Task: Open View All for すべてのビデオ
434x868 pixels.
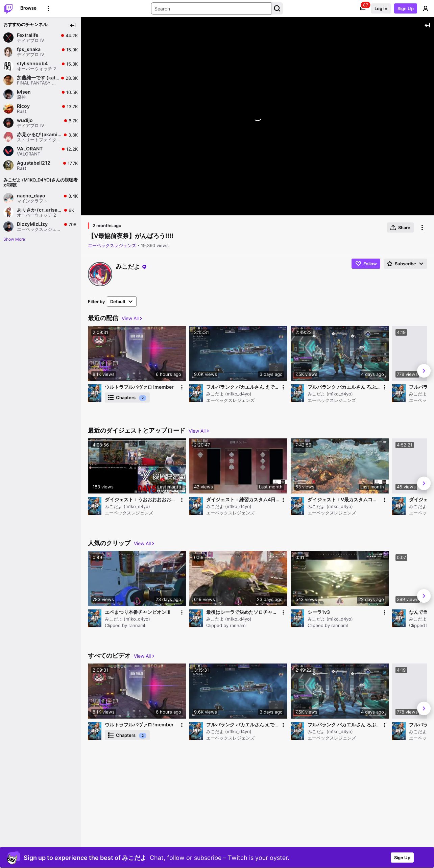Action: click(144, 656)
